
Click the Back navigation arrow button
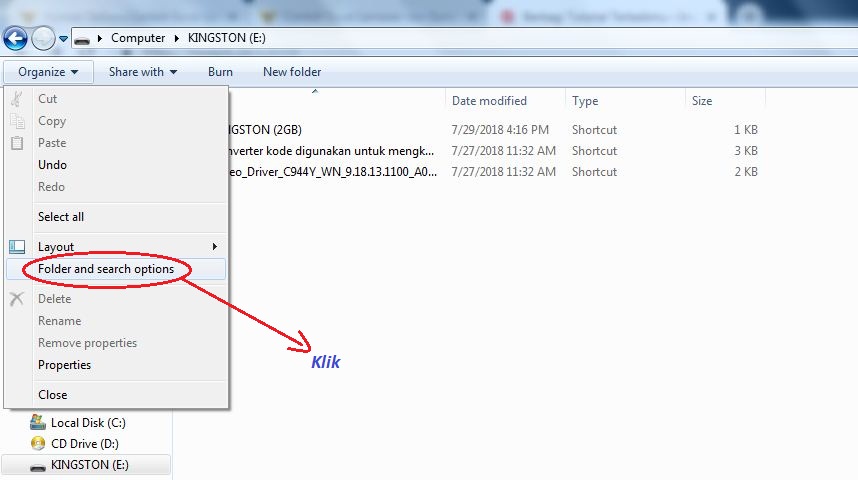click(15, 38)
